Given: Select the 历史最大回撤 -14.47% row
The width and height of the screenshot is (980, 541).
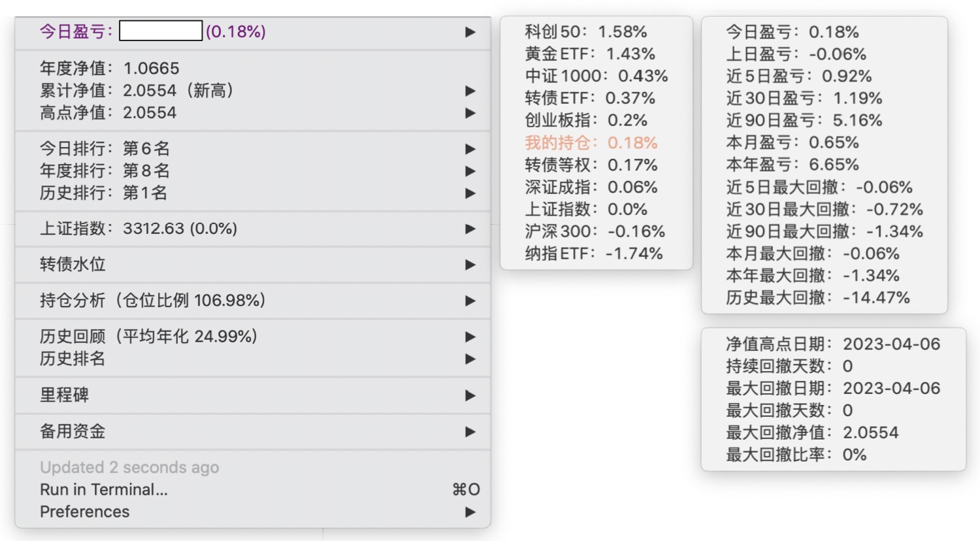Looking at the screenshot, I should (x=817, y=298).
